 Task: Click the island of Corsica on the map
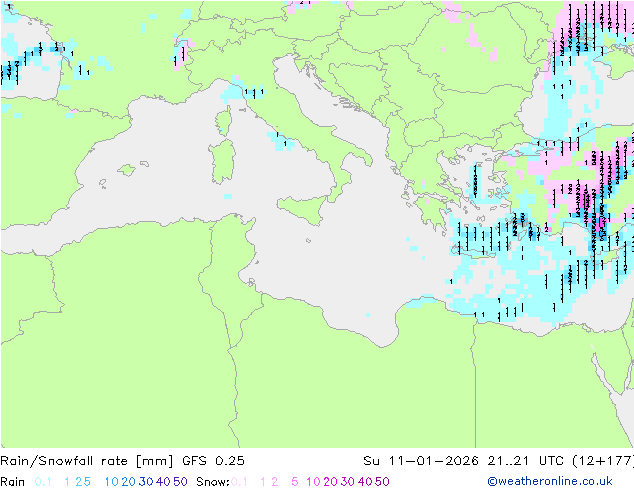click(x=224, y=121)
